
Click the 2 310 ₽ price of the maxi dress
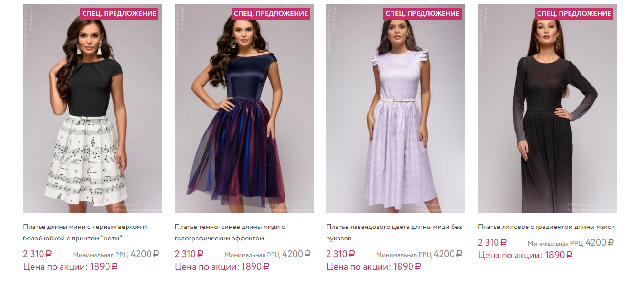pyautogui.click(x=492, y=243)
